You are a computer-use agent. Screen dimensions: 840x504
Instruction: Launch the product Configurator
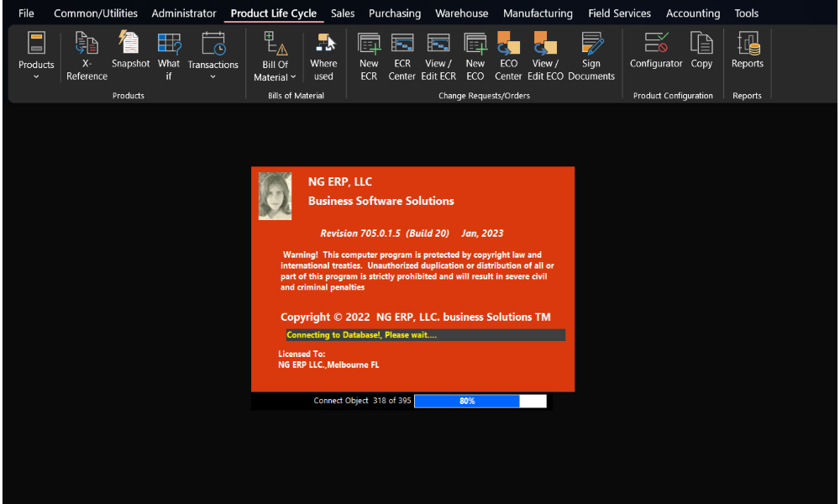[x=656, y=50]
